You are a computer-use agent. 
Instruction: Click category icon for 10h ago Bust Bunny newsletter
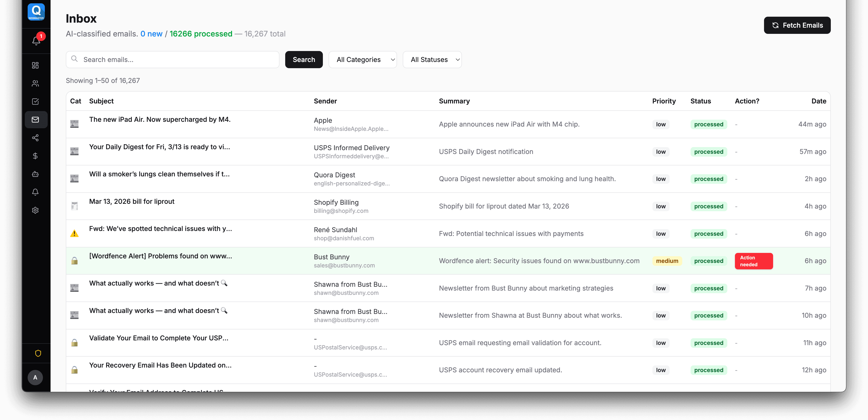pyautogui.click(x=74, y=315)
